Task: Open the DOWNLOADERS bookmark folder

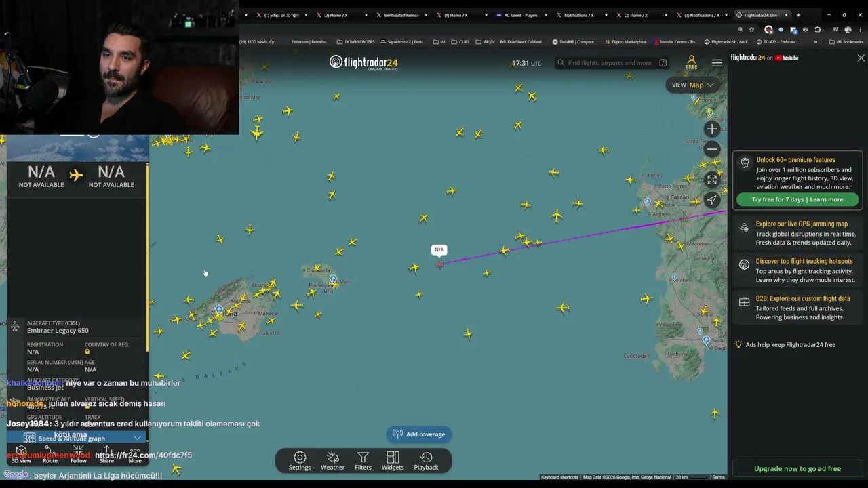Action: point(356,42)
